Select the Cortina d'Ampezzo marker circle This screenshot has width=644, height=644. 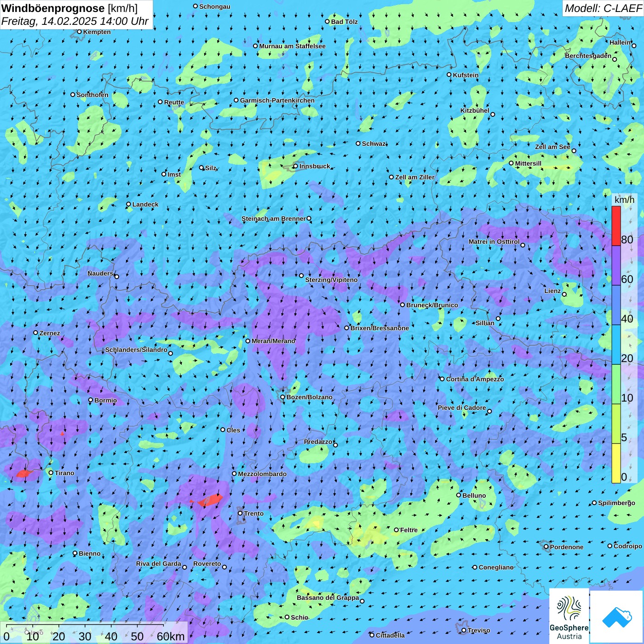(443, 379)
